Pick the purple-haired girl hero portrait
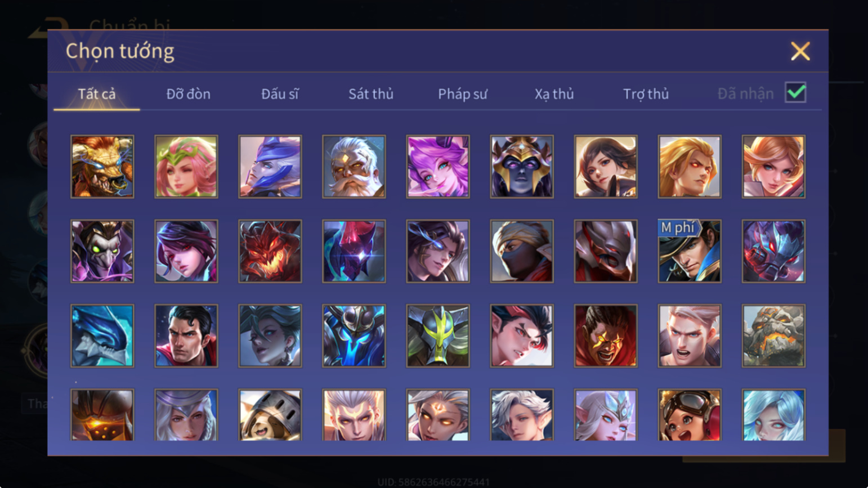Viewport: 868px width, 488px height. click(x=438, y=167)
